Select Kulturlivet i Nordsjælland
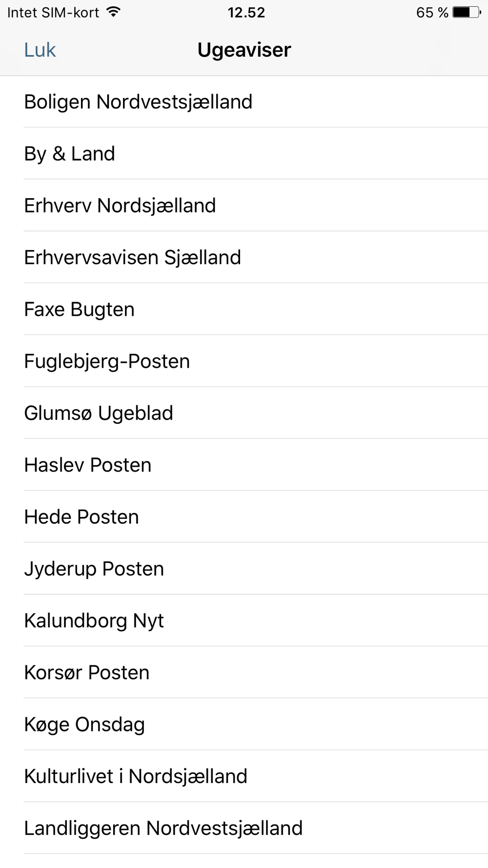The width and height of the screenshot is (488, 868). (x=136, y=776)
